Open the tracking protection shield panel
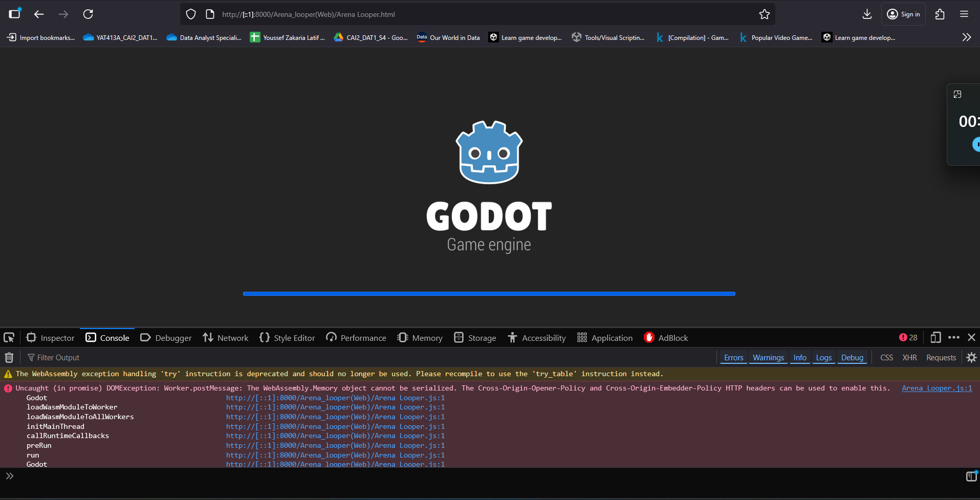This screenshot has width=980, height=500. pyautogui.click(x=191, y=14)
